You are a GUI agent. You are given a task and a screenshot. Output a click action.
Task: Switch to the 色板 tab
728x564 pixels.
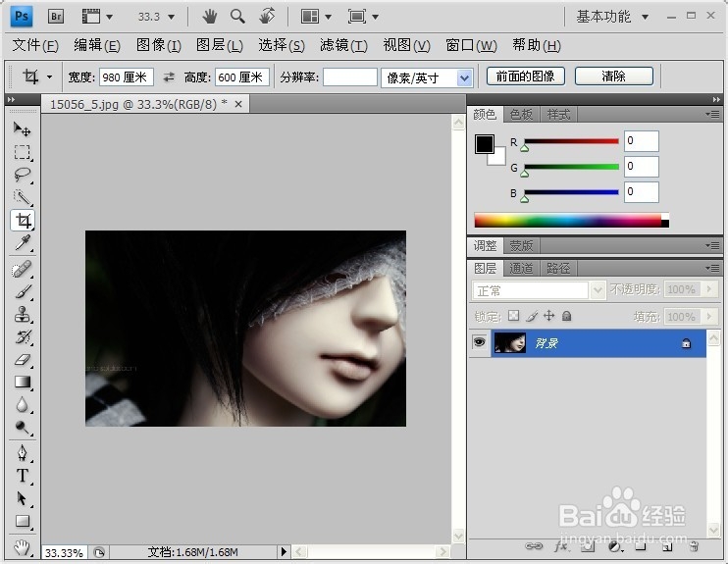tap(521, 114)
